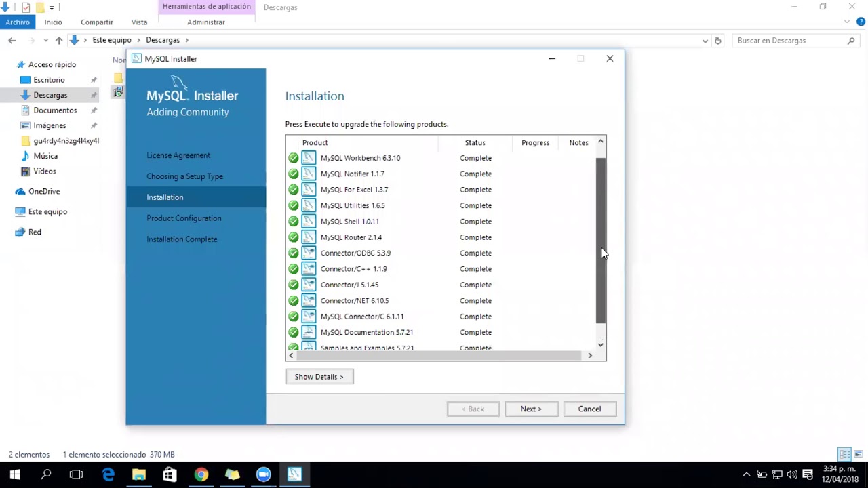Click the clock showing 3:34 p. m.
The width and height of the screenshot is (868, 488).
click(840, 469)
